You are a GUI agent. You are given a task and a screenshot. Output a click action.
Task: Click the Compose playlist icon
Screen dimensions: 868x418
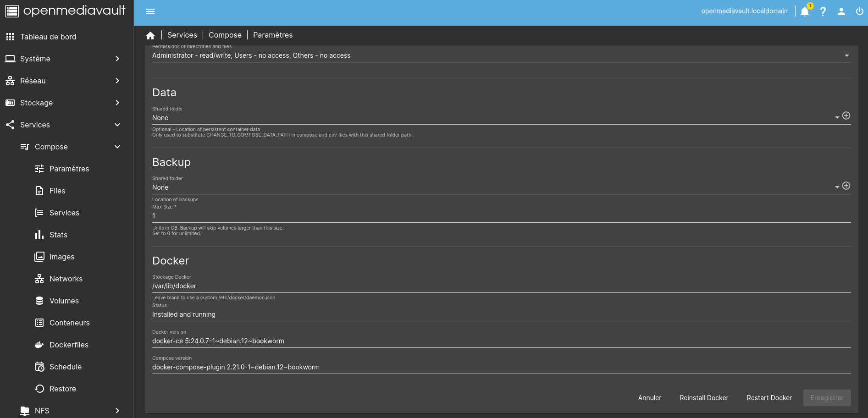point(25,147)
